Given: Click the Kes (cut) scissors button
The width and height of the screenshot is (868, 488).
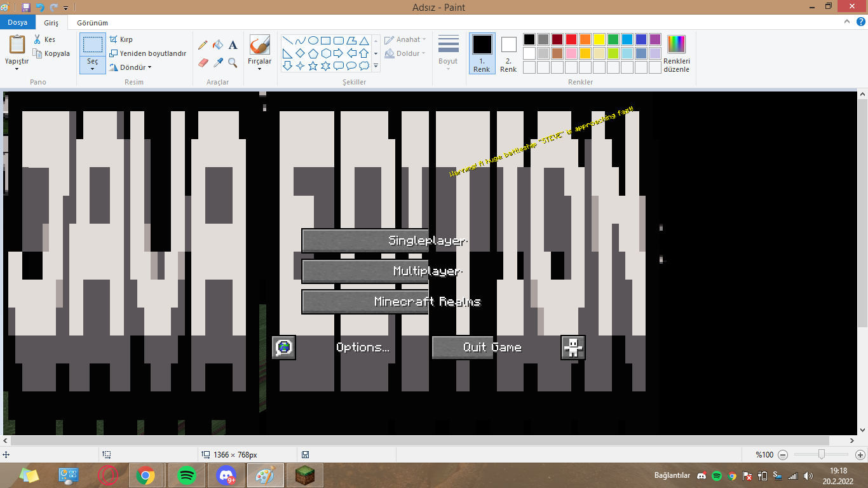Looking at the screenshot, I should point(44,39).
